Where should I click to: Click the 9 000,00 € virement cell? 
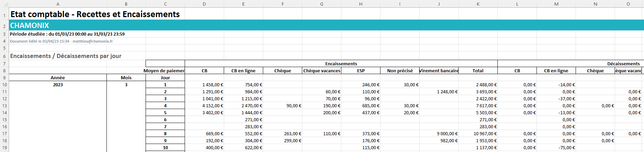[447, 134]
